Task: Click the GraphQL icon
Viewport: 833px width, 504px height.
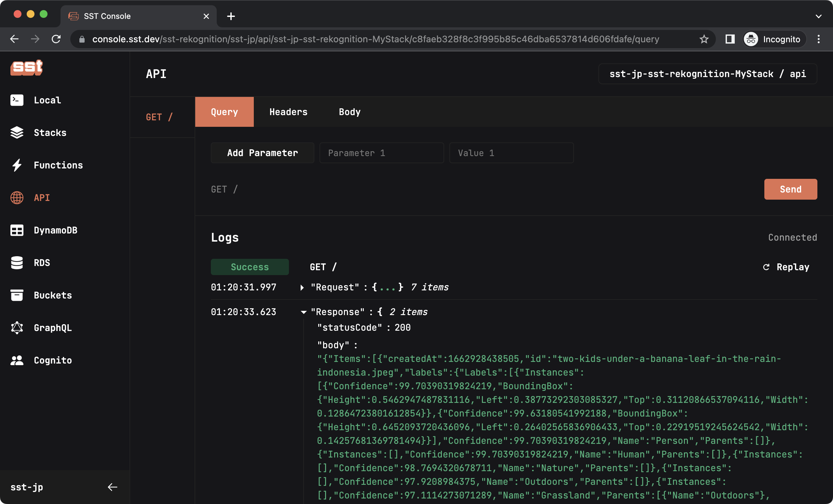Action: (x=17, y=328)
